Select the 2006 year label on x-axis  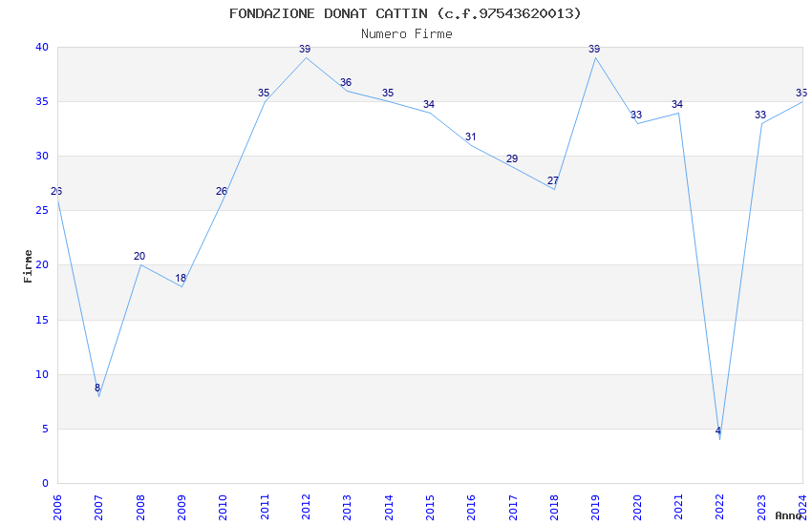(x=57, y=508)
